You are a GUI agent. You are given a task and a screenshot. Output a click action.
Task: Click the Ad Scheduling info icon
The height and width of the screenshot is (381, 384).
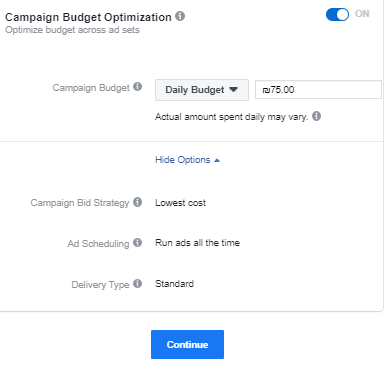pyautogui.click(x=137, y=243)
